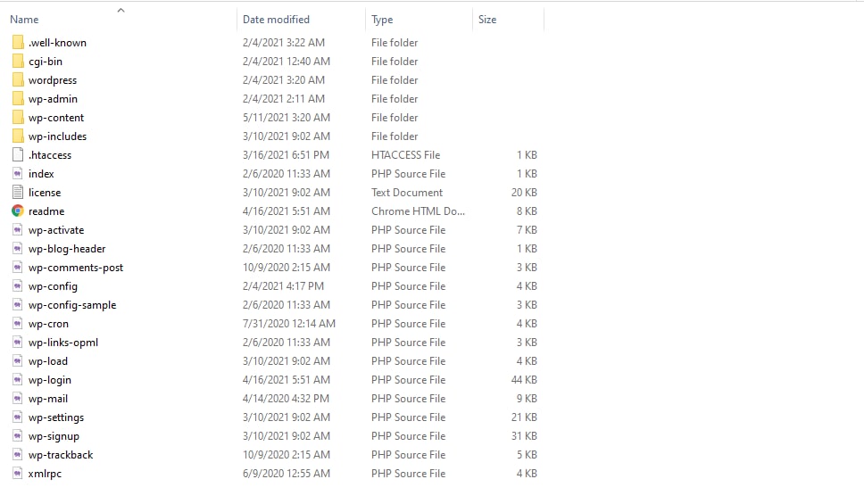Click the wp-config-sample PHP file icon
The image size is (864, 504).
[x=18, y=304]
